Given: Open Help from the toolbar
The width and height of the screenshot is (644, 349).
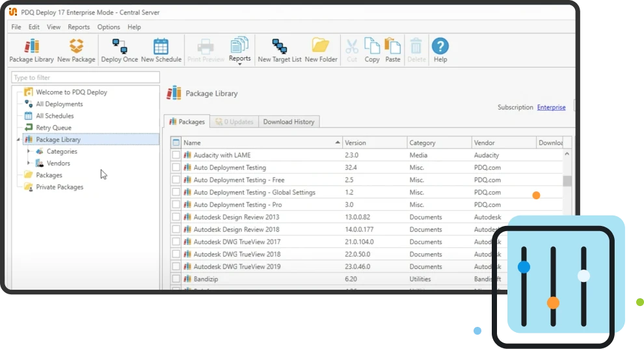Looking at the screenshot, I should coord(440,51).
